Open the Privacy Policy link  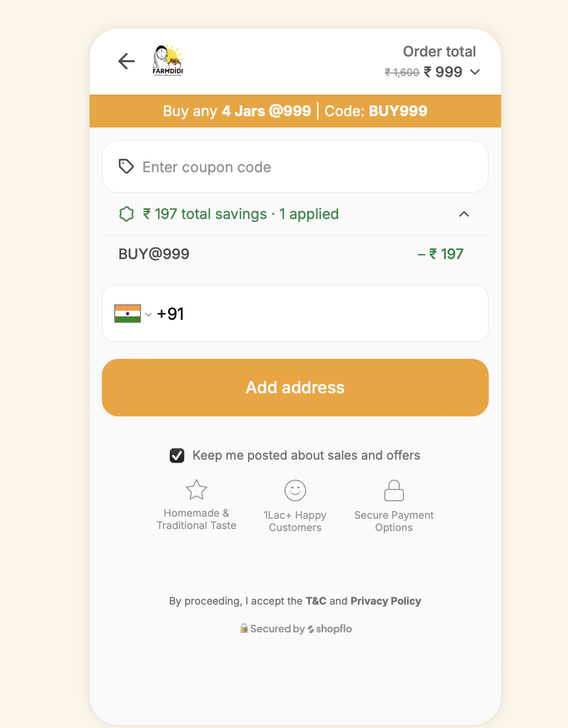pos(386,601)
